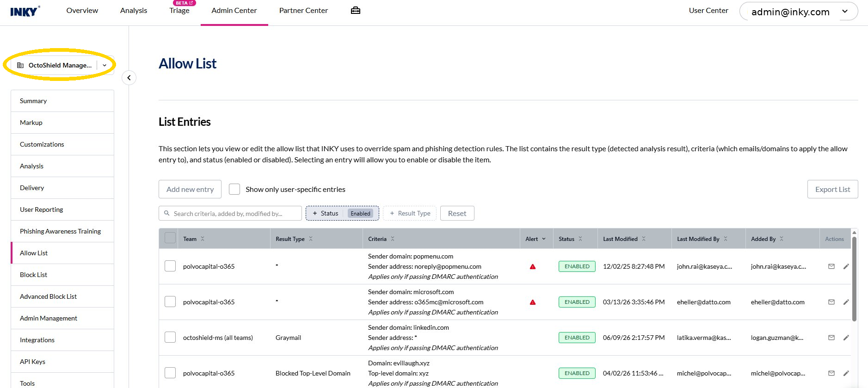Open Advanced Block List in the sidebar
This screenshot has height=388, width=868.
(x=62, y=296)
